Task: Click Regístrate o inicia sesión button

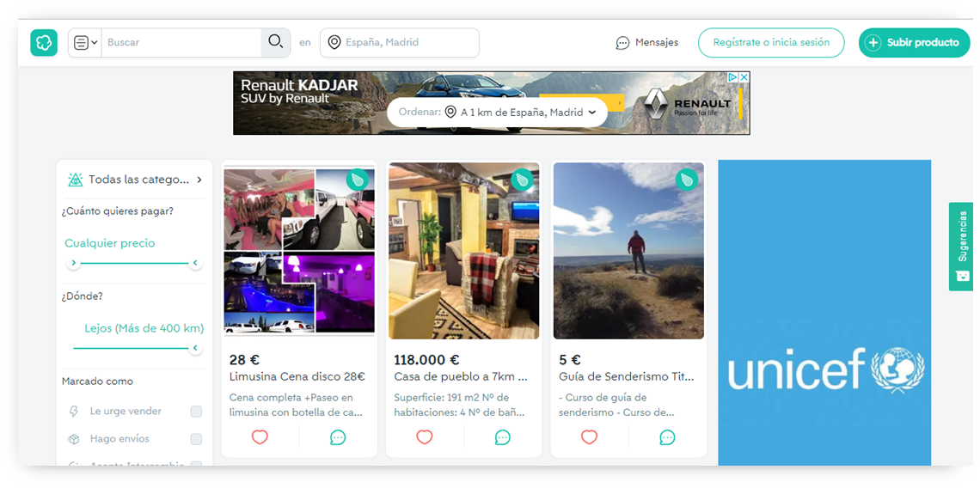Action: [771, 42]
